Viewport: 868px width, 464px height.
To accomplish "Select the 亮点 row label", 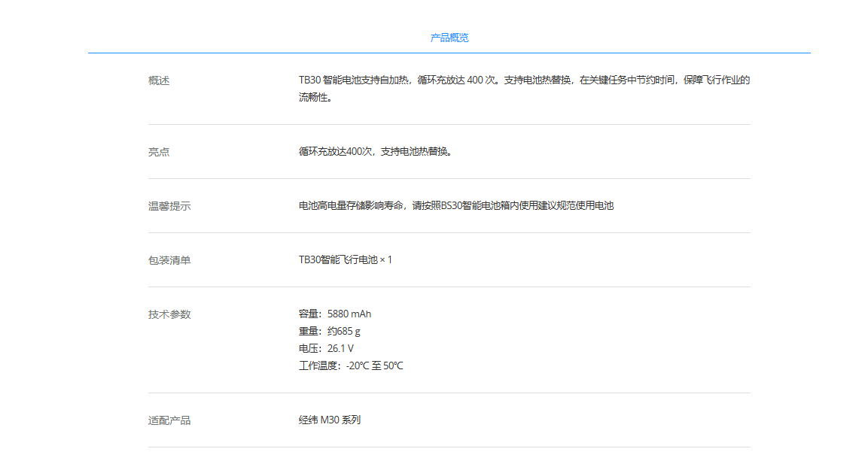I will click(x=159, y=152).
